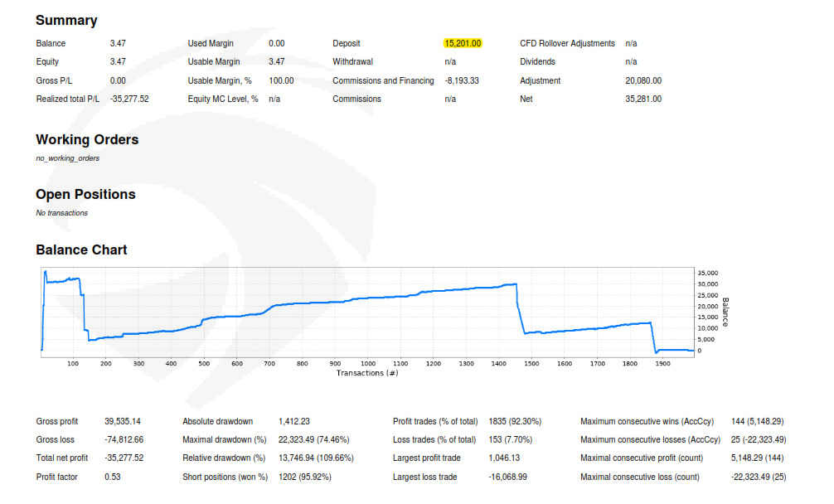This screenshot has width=834, height=504.
Task: Click the Open Positions heading
Action: tap(85, 195)
